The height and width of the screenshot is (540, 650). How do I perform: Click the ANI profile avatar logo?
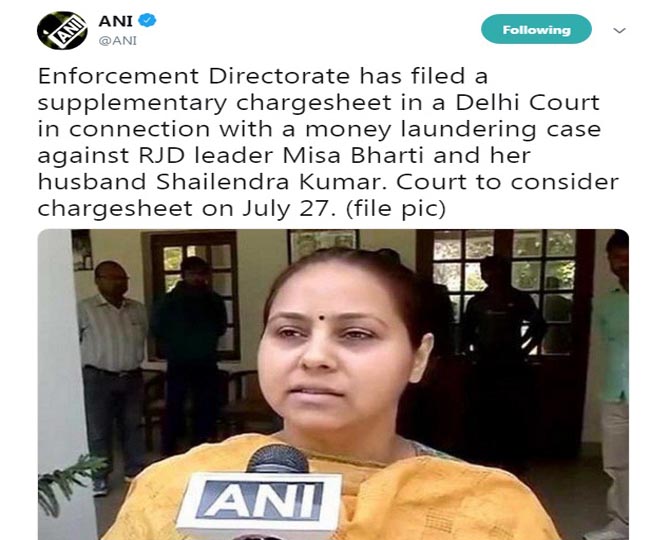[62, 31]
